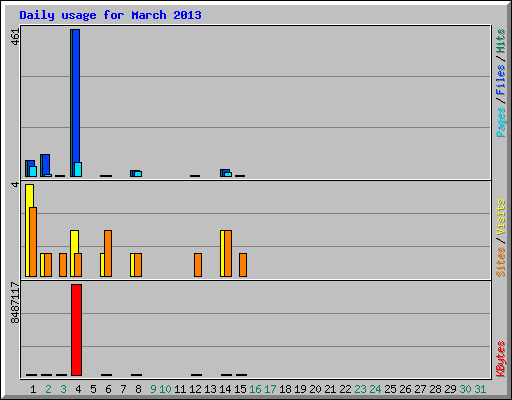Select the orange Sites bar on day 14
The image size is (512, 400).
[x=228, y=253]
